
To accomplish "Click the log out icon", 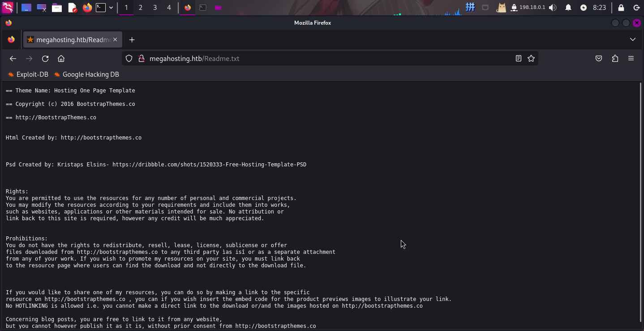I will (x=636, y=8).
